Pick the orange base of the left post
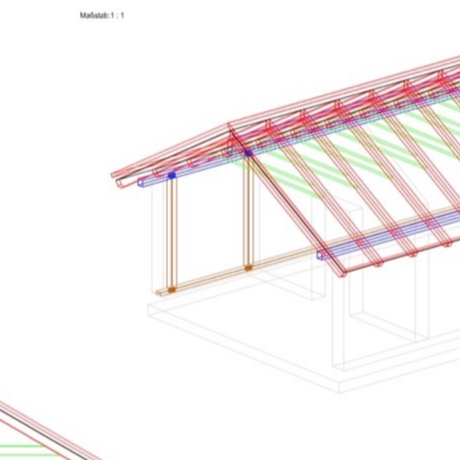Image resolution: width=460 pixels, height=460 pixels. tap(171, 290)
